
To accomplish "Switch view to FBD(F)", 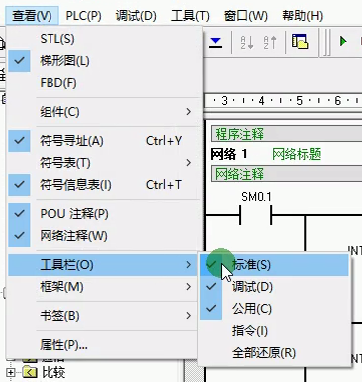I will pos(104,83).
